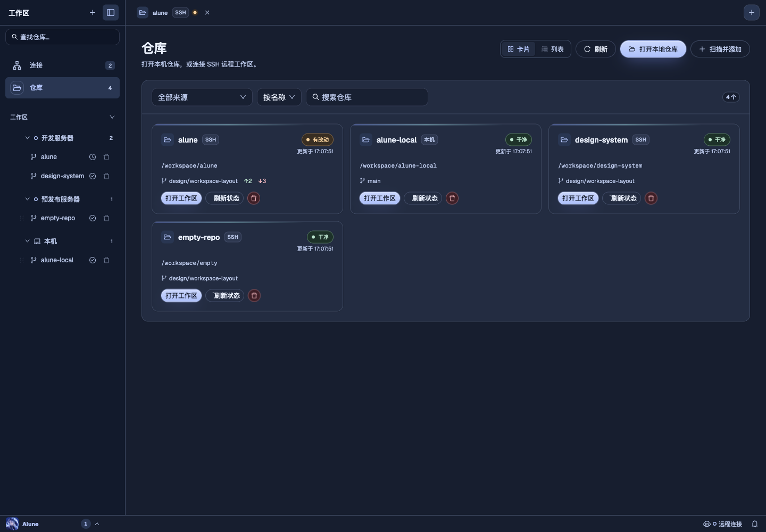Open workspace for alune card
Screen dimensions: 766x532
click(x=181, y=198)
